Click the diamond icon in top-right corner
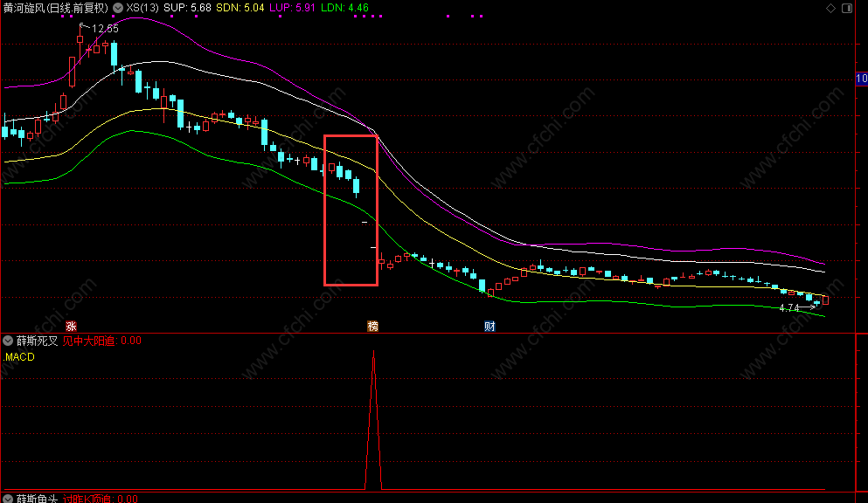 click(x=830, y=8)
